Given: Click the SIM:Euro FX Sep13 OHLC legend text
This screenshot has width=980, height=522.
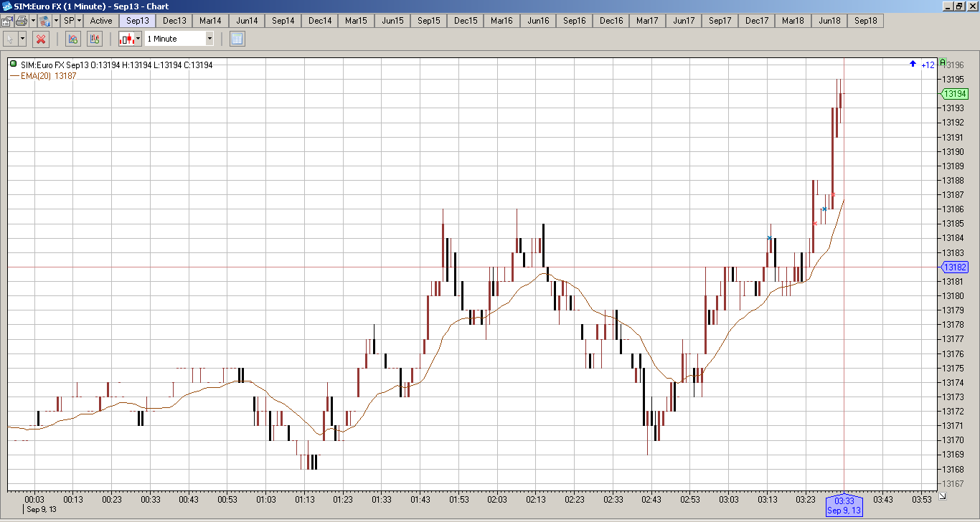Looking at the screenshot, I should [116, 65].
